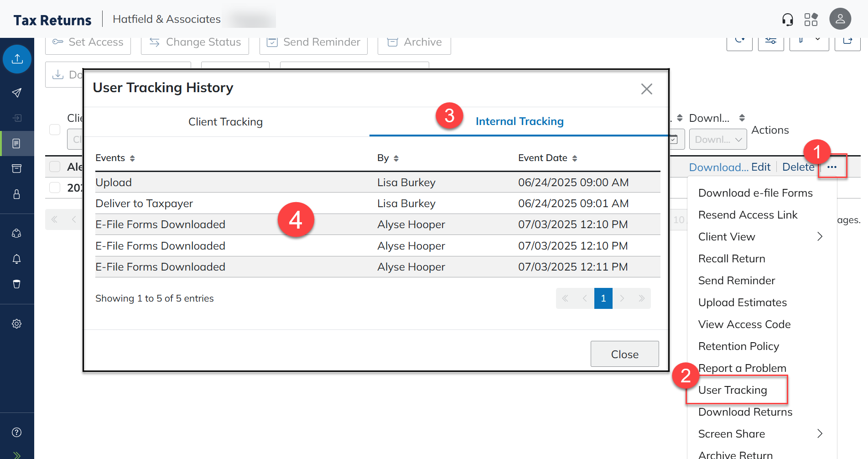
Task: Switch to the Client Tracking tab
Action: tap(226, 122)
